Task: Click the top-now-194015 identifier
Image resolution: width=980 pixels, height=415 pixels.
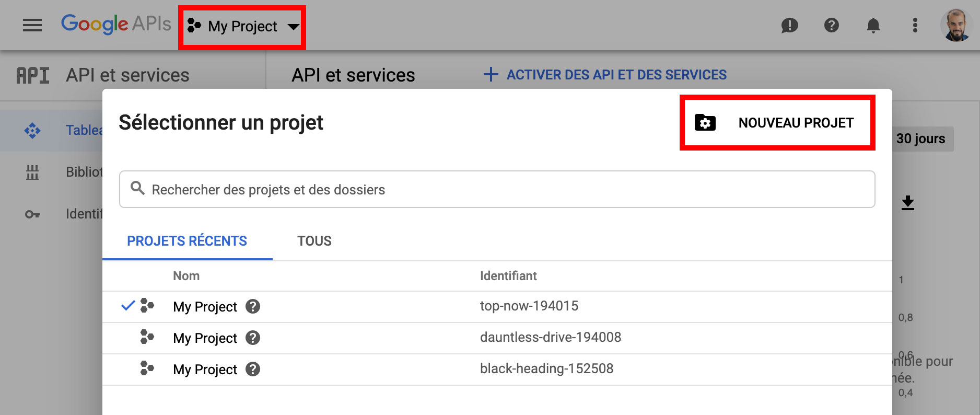Action: [529, 306]
